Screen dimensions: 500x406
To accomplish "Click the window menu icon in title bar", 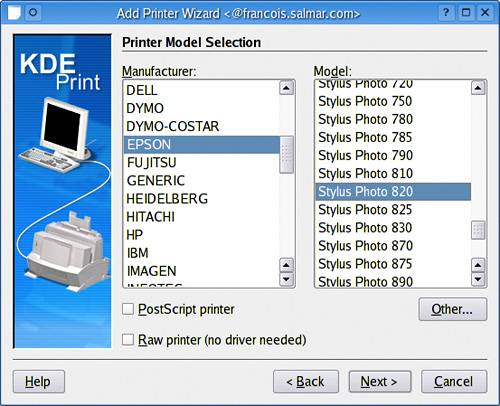I will (14, 13).
